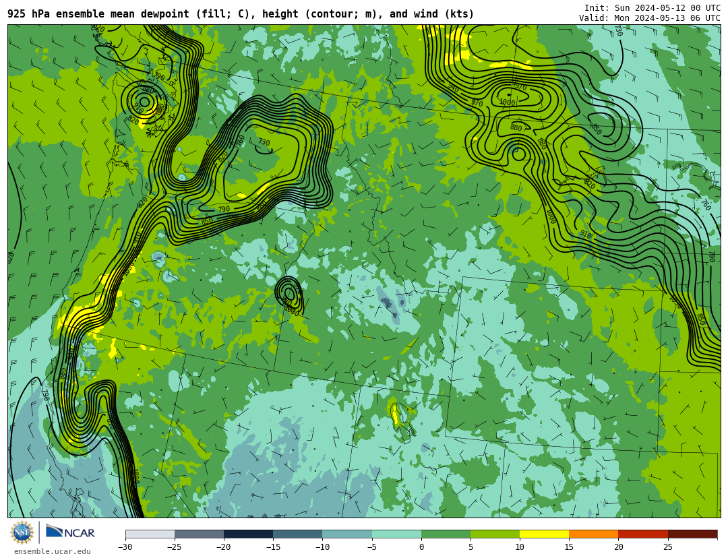Open the ensemble.ucar.edu link text
This screenshot has height=560, width=728.
click(x=53, y=552)
